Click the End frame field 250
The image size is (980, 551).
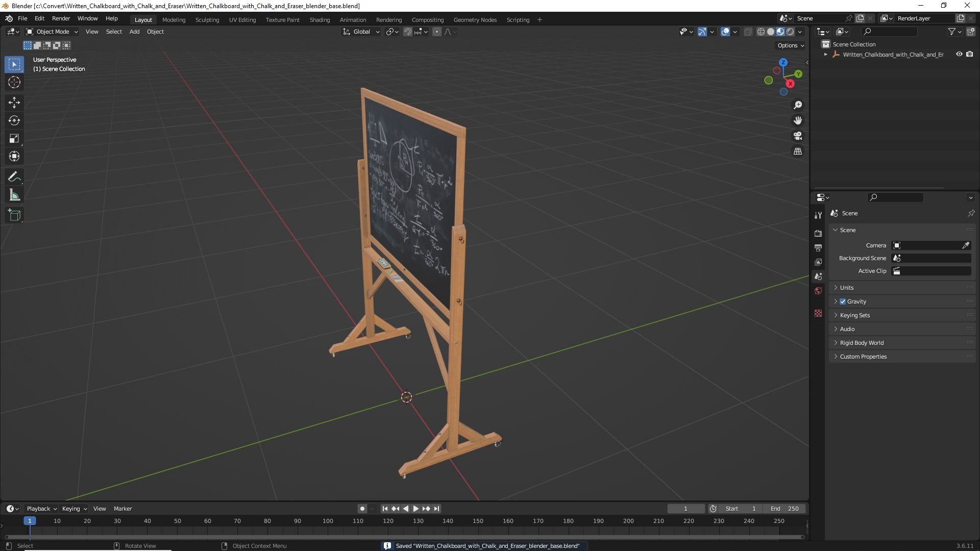[x=785, y=509]
